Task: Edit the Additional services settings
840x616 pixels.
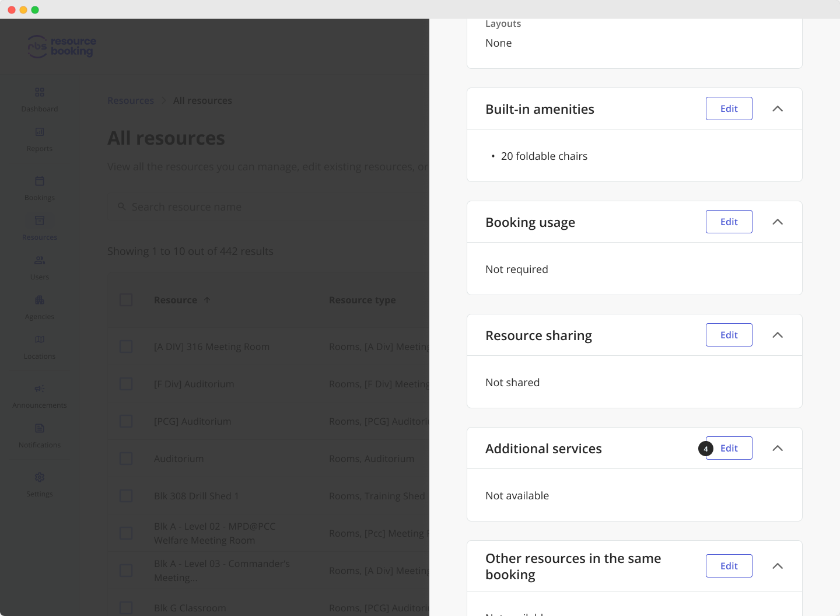Action: tap(729, 448)
